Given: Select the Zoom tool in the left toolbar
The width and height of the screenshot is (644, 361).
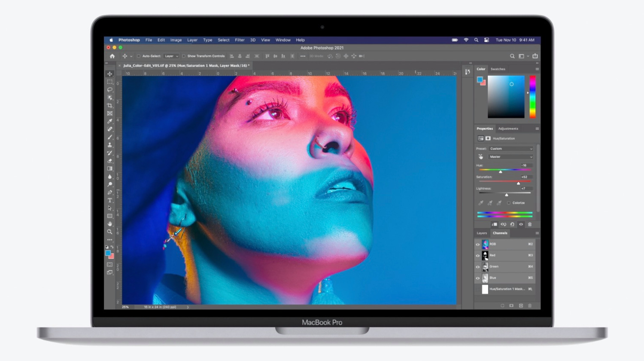Looking at the screenshot, I should [x=110, y=232].
